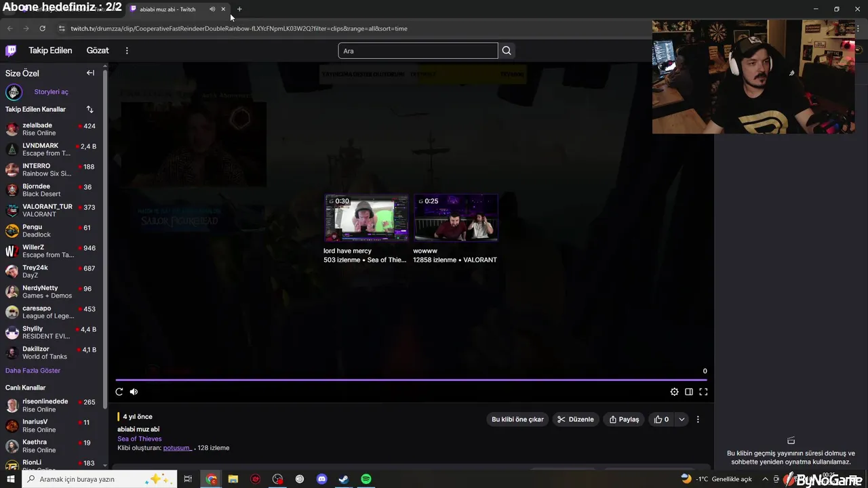Play the 'lord have mercy' clip thumbnail
Image resolution: width=868 pixels, height=488 pixels.
[x=367, y=218]
